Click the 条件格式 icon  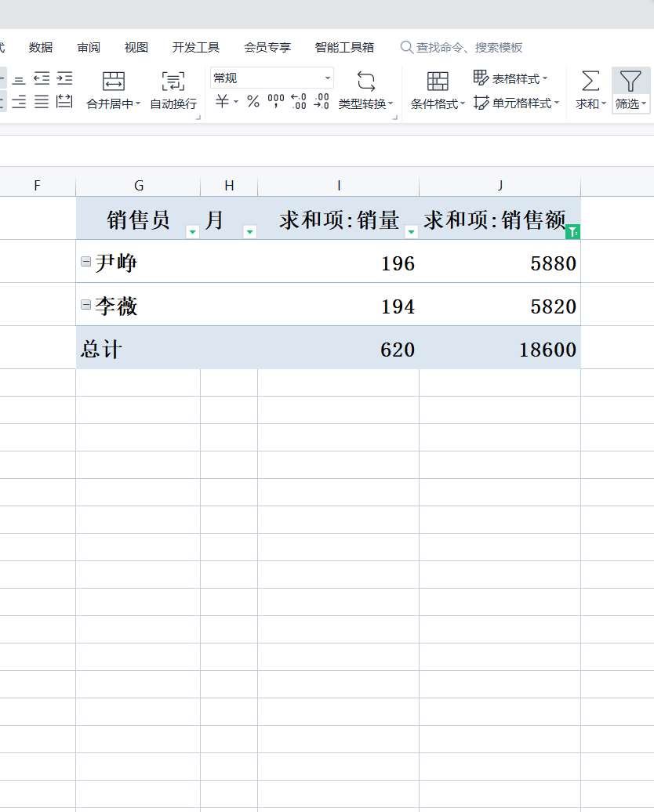(x=438, y=82)
